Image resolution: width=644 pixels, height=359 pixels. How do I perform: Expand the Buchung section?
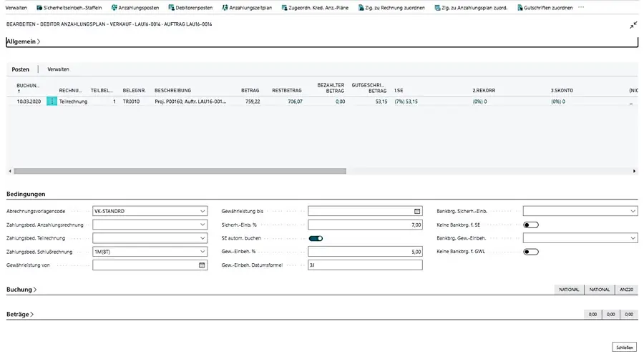21,290
